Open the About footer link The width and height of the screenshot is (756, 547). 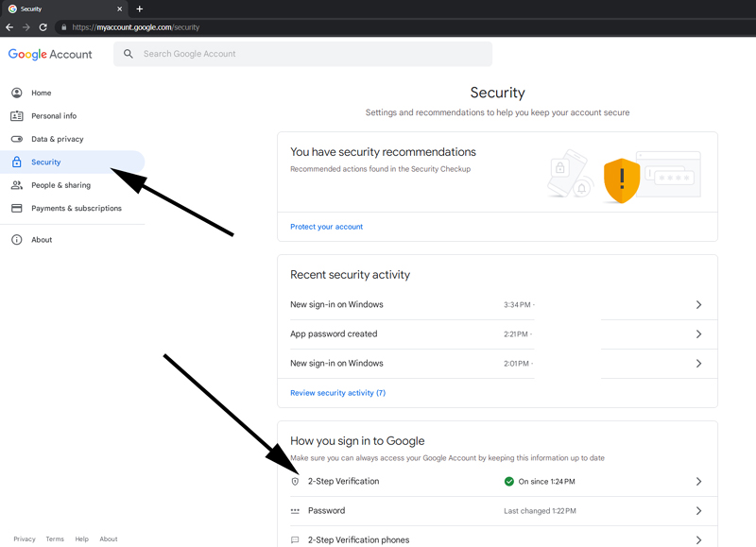(x=109, y=538)
